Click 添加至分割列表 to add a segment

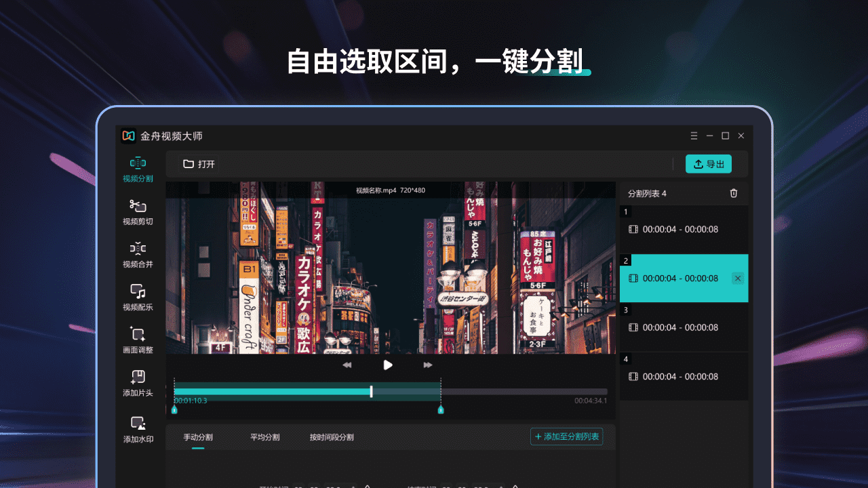566,436
